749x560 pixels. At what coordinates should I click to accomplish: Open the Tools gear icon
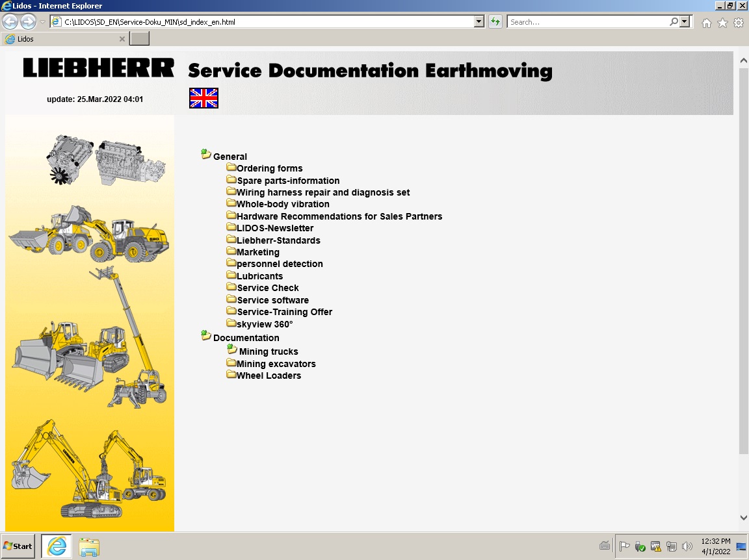[x=739, y=23]
